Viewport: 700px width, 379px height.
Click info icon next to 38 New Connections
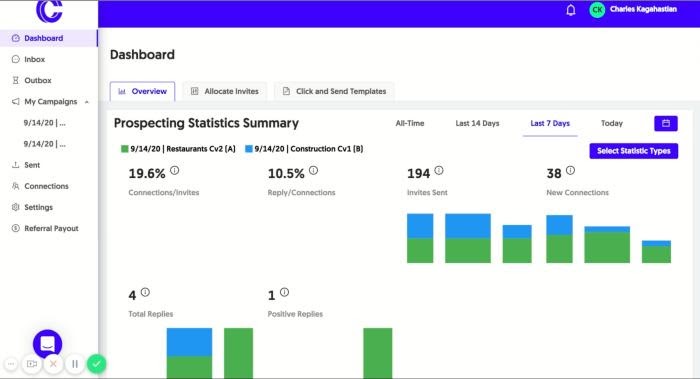click(571, 171)
